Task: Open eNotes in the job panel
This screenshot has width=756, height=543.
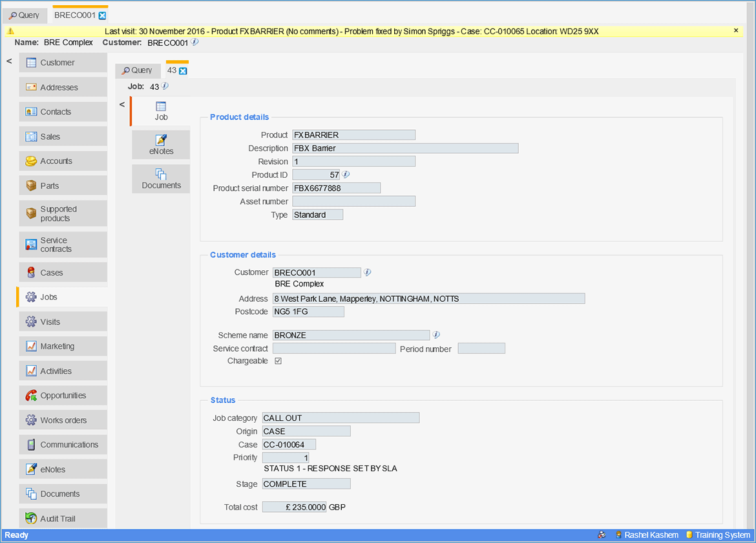Action: (x=161, y=145)
